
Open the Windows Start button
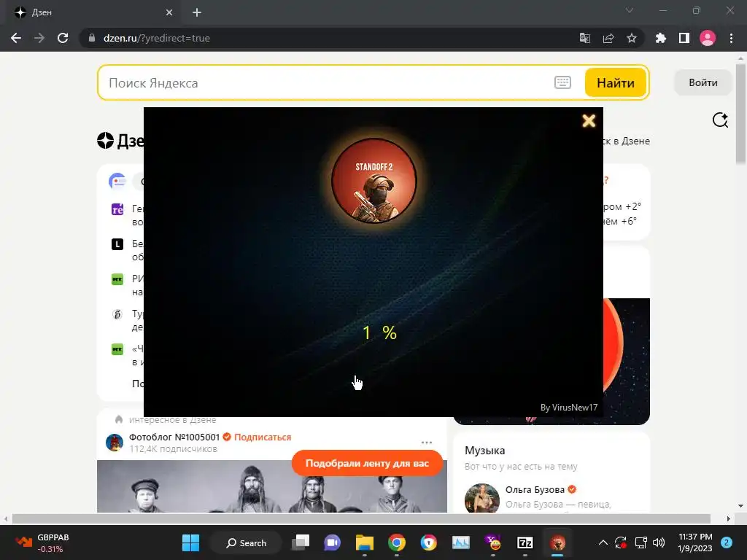point(191,542)
